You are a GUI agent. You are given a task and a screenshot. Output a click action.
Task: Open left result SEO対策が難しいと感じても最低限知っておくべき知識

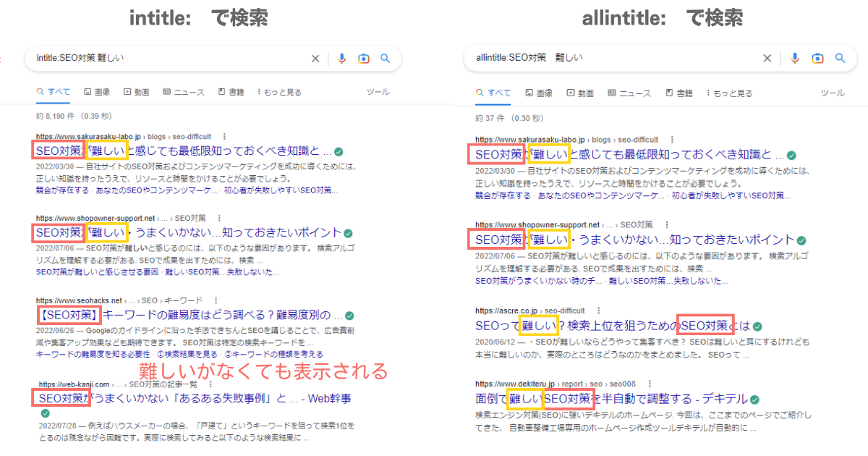click(184, 151)
